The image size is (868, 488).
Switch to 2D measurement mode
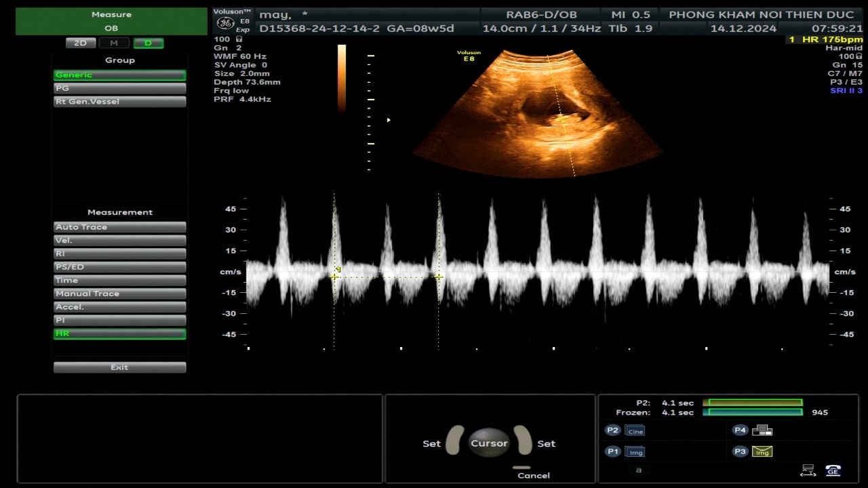[81, 43]
